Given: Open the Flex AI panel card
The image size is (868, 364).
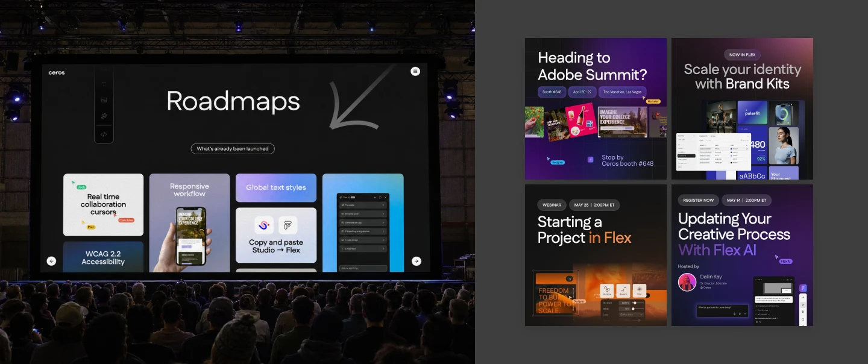Looking at the screenshot, I should (x=363, y=223).
